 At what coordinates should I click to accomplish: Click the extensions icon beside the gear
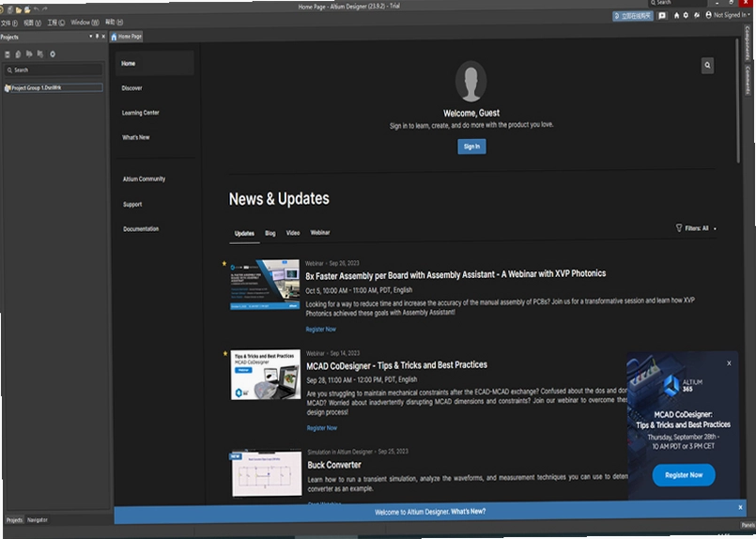tap(697, 15)
